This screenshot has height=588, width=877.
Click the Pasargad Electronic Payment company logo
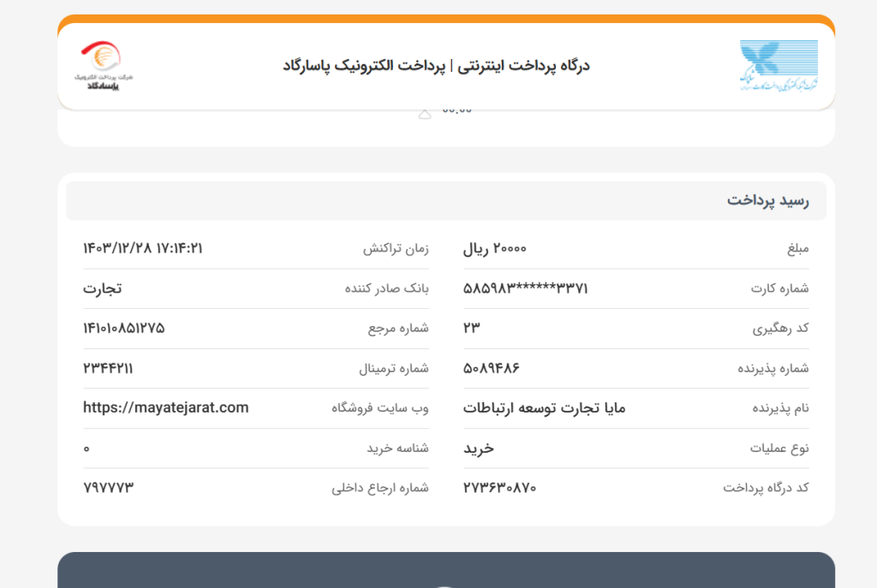pyautogui.click(x=102, y=64)
